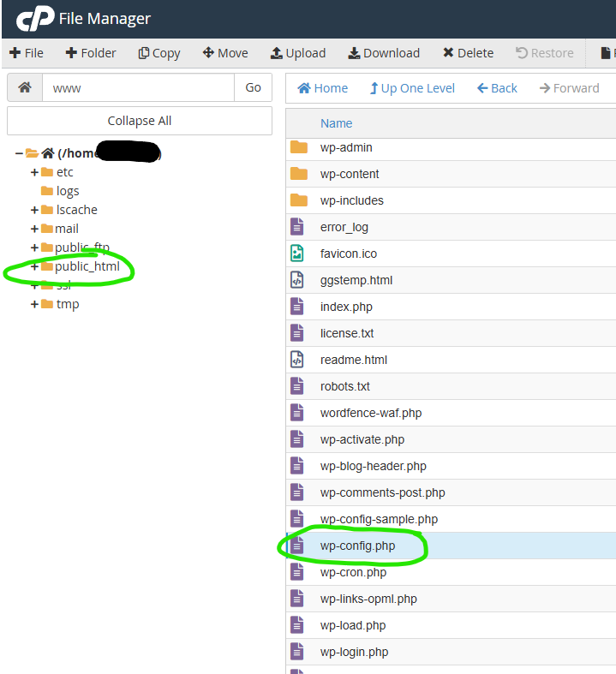
Task: Click the ggstemp.html code file icon
Action: point(297,280)
